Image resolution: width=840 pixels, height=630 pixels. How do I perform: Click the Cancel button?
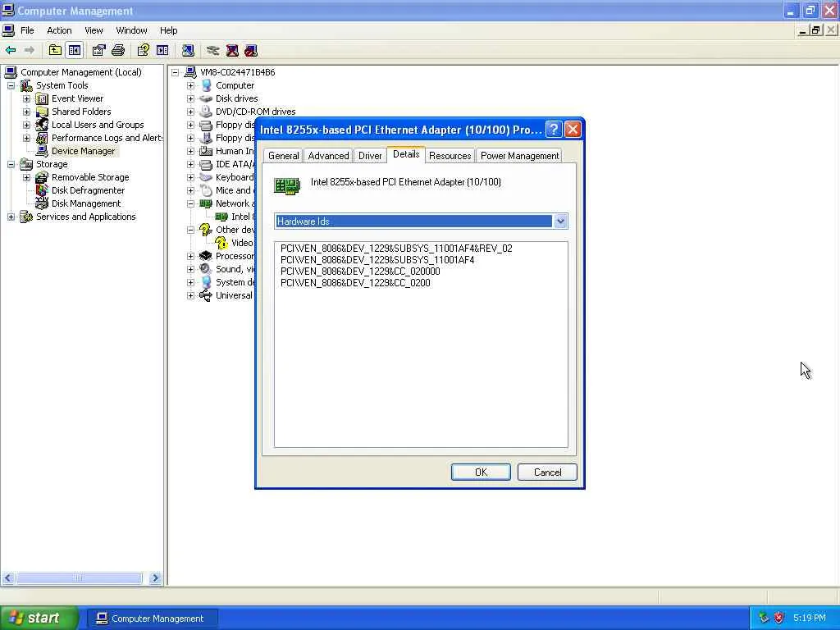point(547,472)
